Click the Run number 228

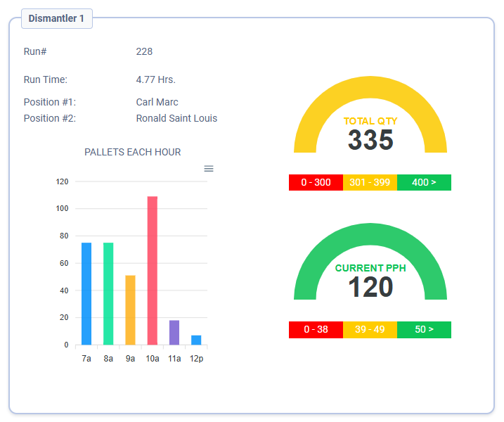144,51
